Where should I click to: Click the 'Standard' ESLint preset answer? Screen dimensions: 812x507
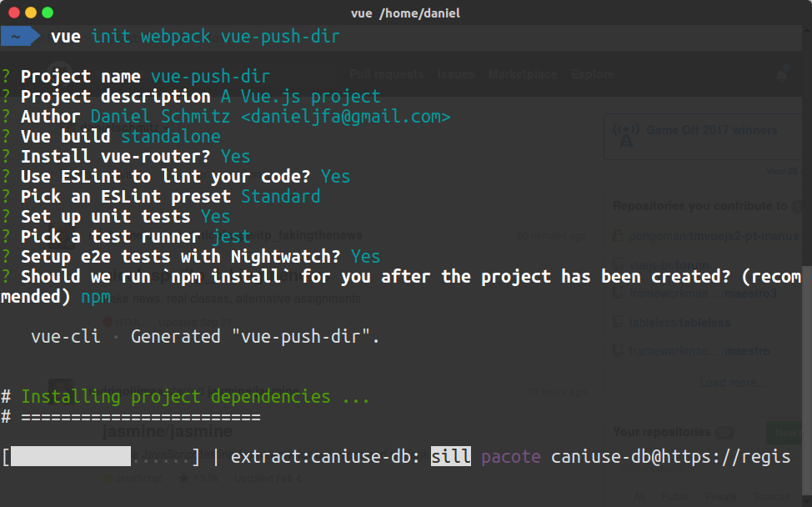pyautogui.click(x=281, y=197)
